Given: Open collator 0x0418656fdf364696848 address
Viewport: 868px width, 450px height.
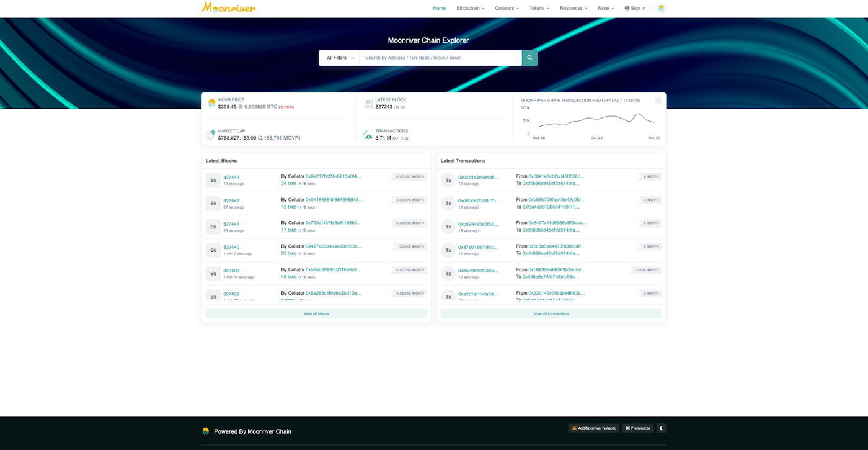Looking at the screenshot, I should [334, 200].
